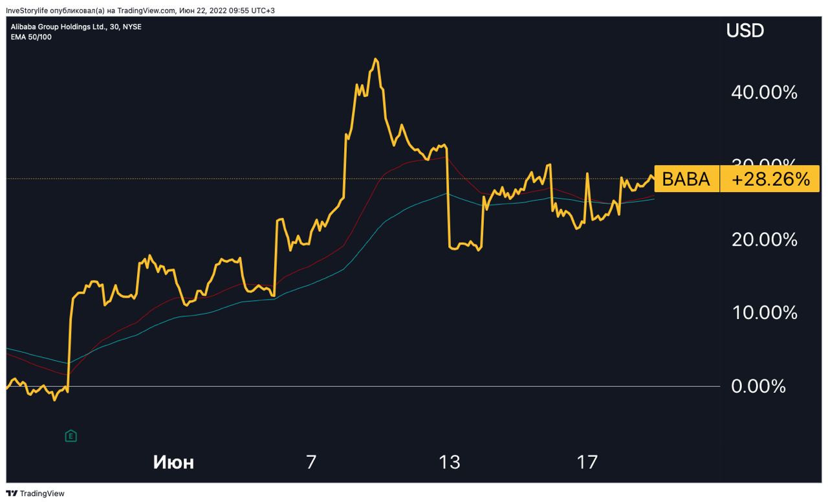
Task: Select the BABA symbol price tag
Action: [x=687, y=179]
